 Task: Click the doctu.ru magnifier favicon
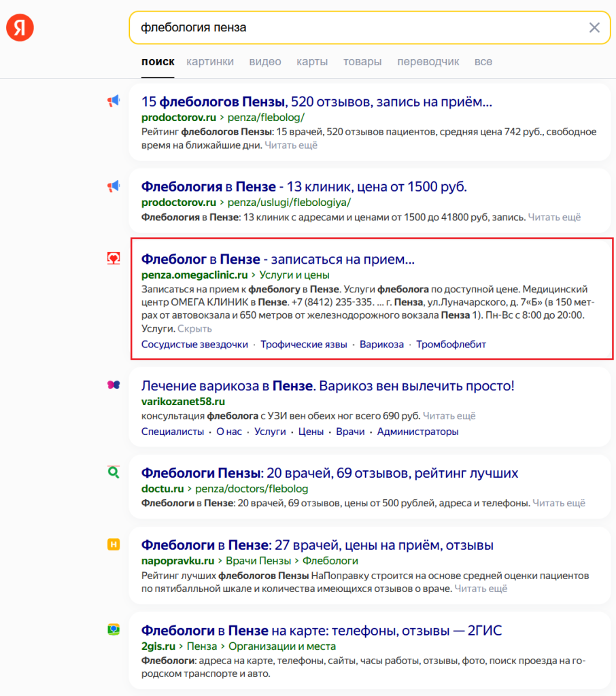pyautogui.click(x=114, y=472)
